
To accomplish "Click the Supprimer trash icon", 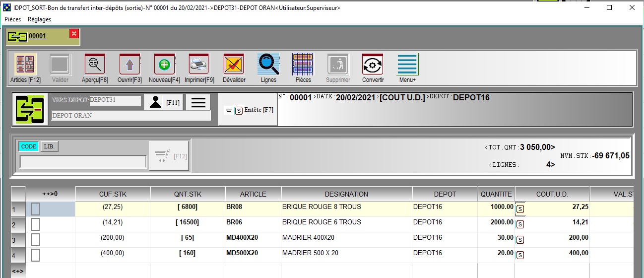I will coord(338,65).
